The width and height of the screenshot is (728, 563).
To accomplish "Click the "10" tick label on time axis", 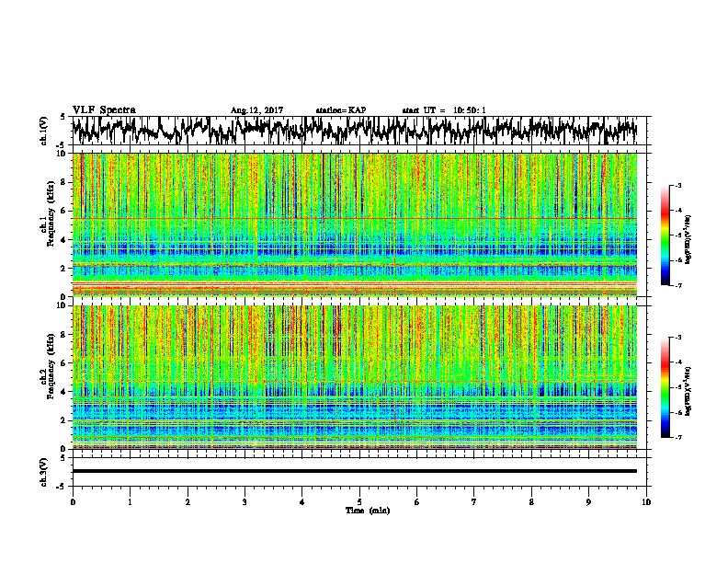I will pyautogui.click(x=646, y=502).
